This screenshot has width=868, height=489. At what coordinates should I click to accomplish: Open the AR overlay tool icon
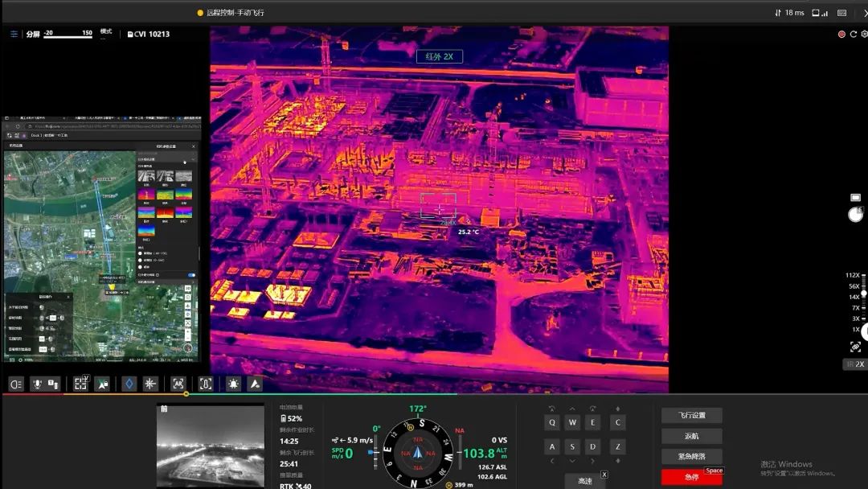point(178,384)
